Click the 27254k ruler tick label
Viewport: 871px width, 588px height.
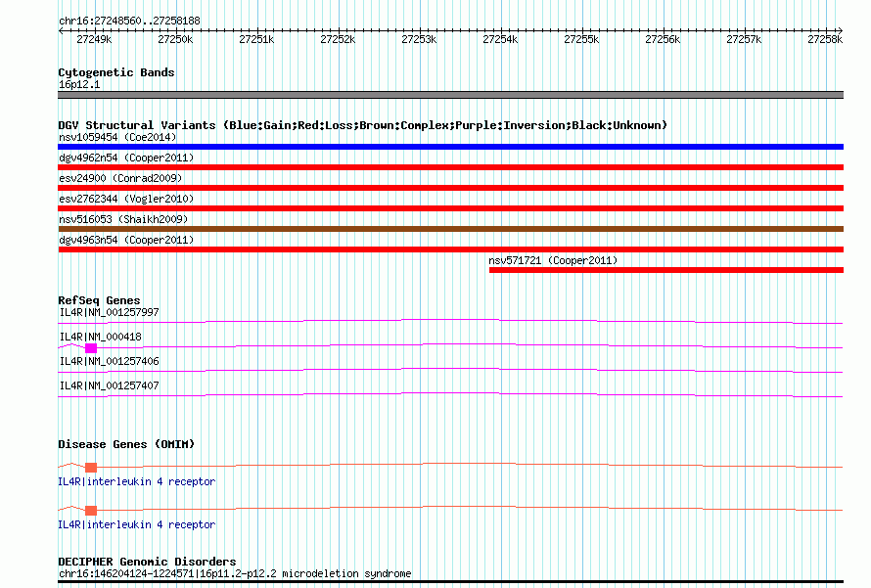coord(500,39)
